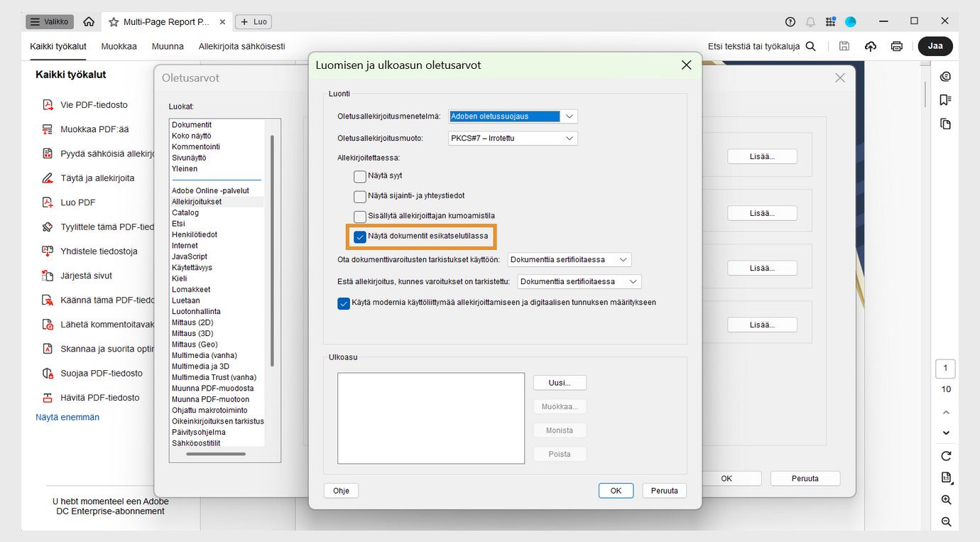This screenshot has height=542, width=980.
Task: Open the page thumbnails icon in right rail
Action: click(x=945, y=124)
